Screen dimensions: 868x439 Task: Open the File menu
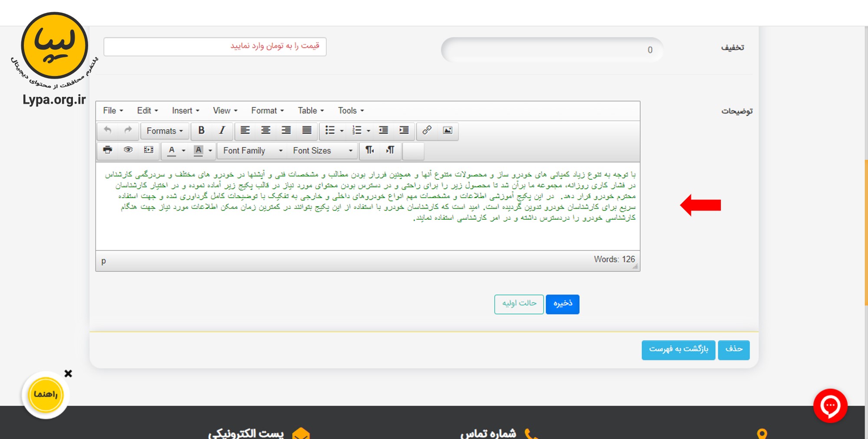coord(113,111)
